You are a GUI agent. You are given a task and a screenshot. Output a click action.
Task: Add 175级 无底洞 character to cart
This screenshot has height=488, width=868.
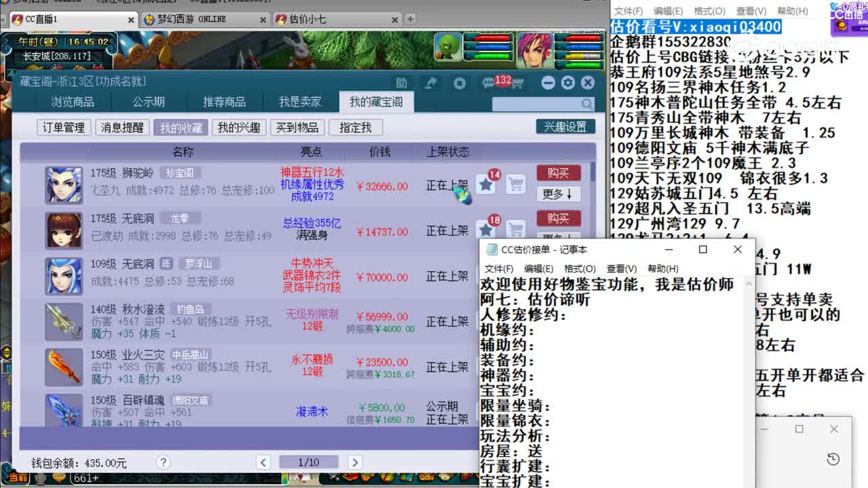(x=515, y=229)
